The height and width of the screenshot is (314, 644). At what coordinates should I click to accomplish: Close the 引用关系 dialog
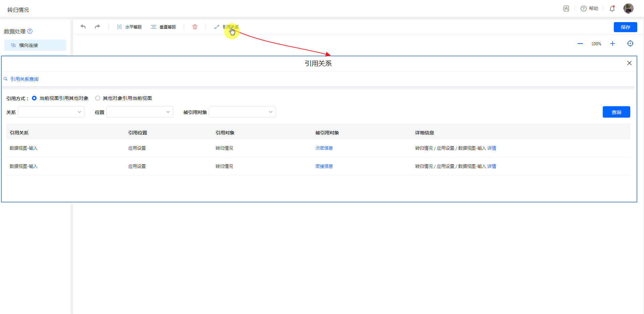(629, 63)
